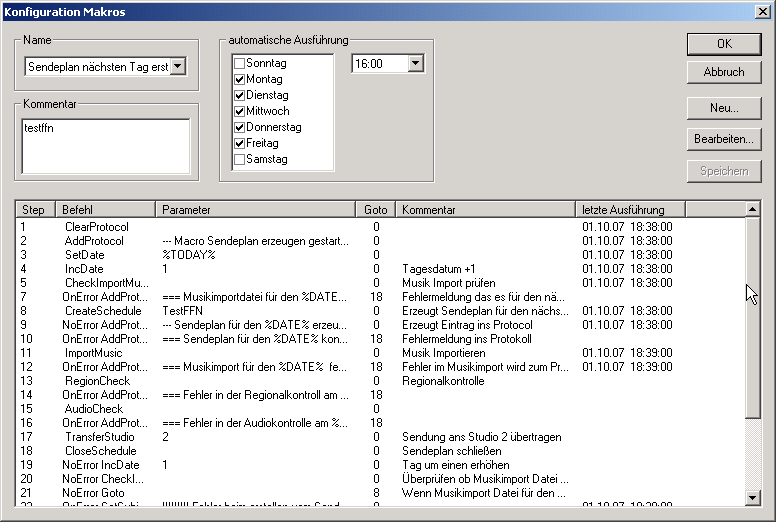Uncheck the Montag checkbox

[240, 79]
